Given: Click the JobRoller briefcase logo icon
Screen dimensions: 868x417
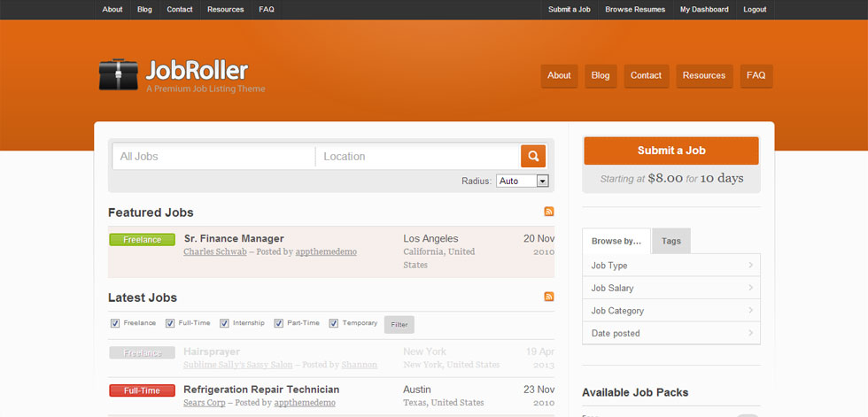Looking at the screenshot, I should point(119,74).
